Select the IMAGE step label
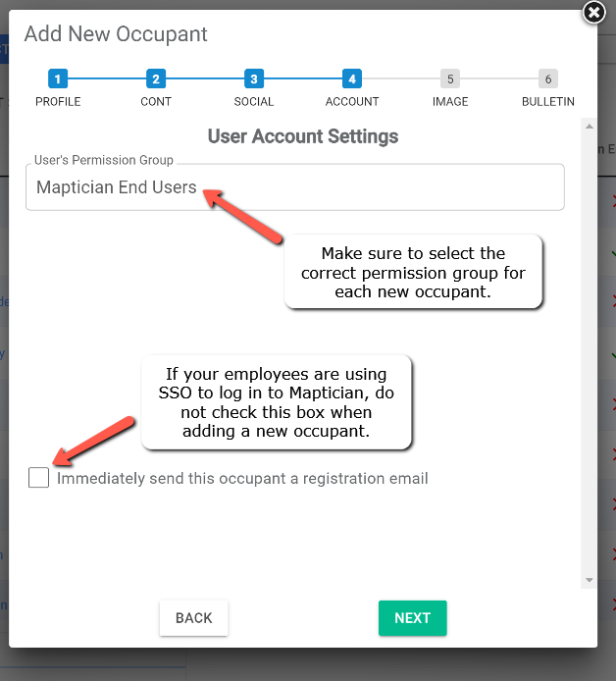Screen dimensions: 616x681 pos(450,102)
